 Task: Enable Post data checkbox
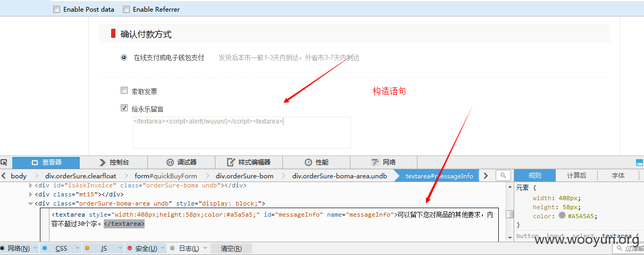point(57,9)
